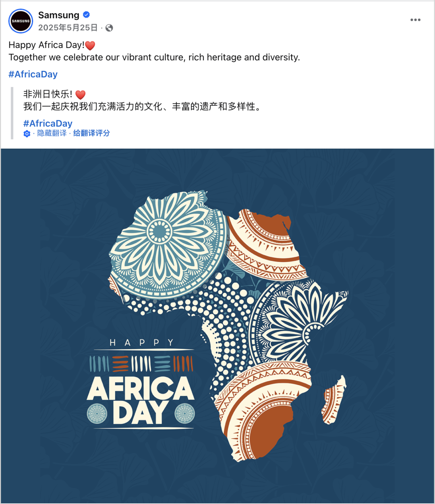This screenshot has height=504, width=435.
Task: Open the #AfricaDay hashtag in translated text
Action: point(48,123)
